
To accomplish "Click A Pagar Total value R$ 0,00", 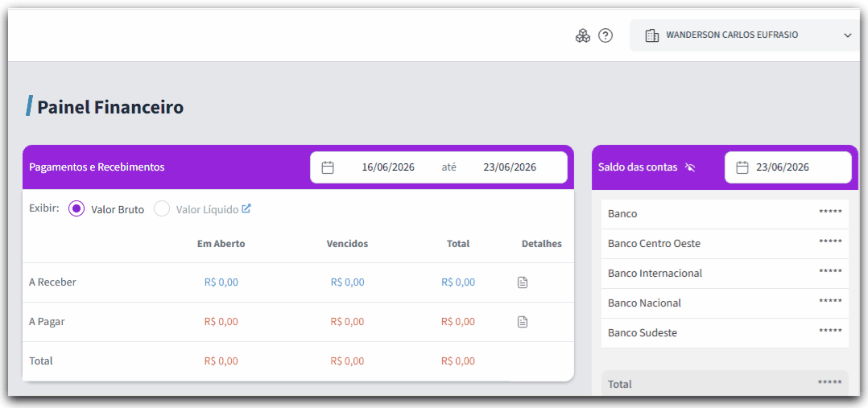I will coord(458,322).
